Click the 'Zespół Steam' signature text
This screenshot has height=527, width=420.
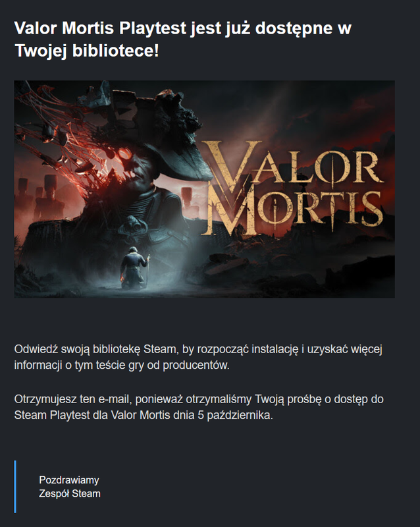coord(70,493)
